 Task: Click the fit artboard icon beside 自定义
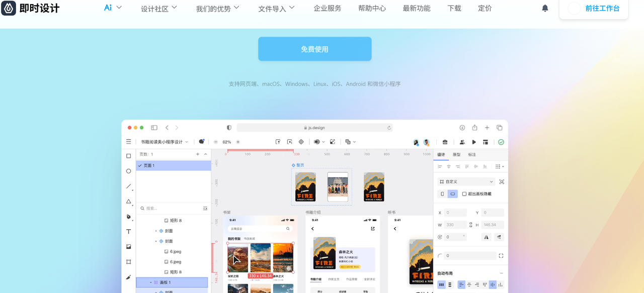pyautogui.click(x=502, y=181)
